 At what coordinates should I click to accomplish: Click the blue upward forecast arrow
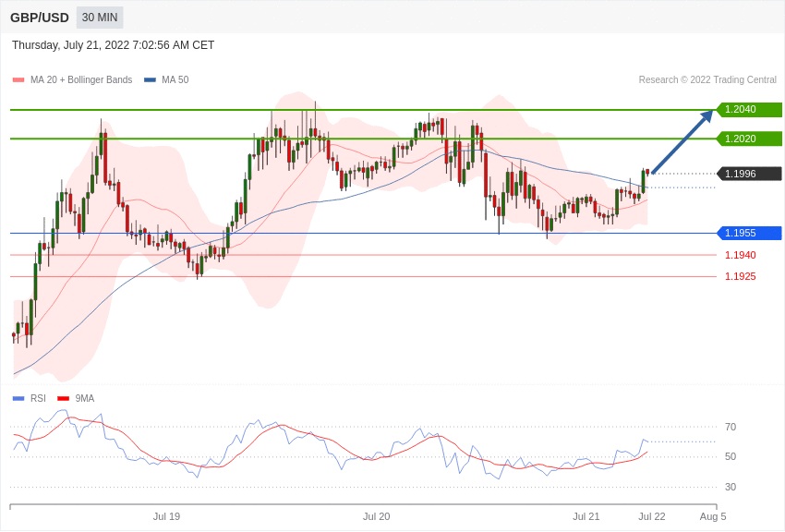pos(682,141)
